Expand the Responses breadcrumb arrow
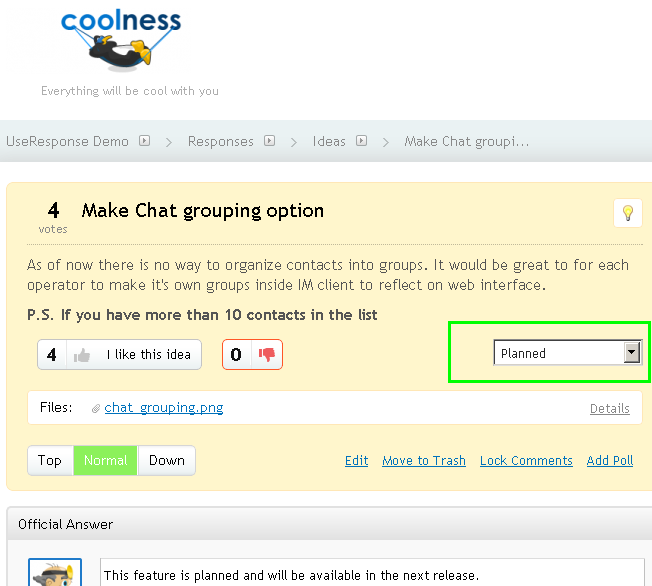This screenshot has width=652, height=586. click(270, 141)
